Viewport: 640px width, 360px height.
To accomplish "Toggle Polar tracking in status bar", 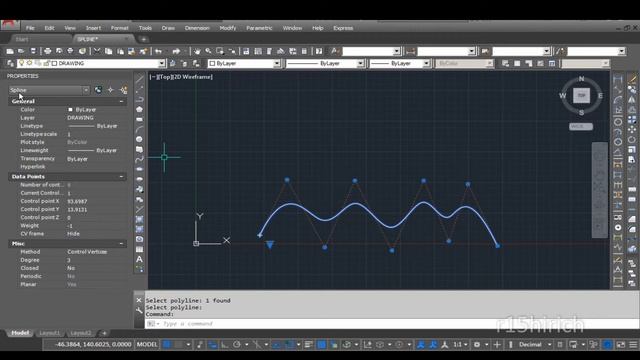I will [237, 344].
